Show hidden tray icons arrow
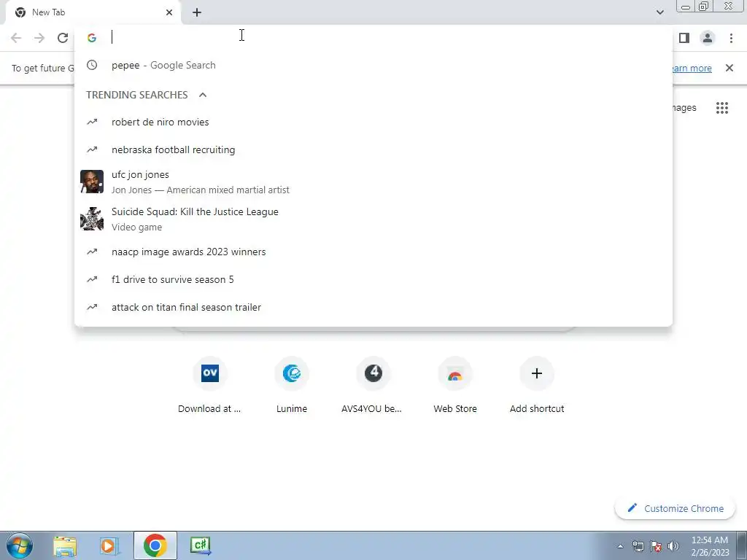Viewport: 747px width, 560px height. pyautogui.click(x=620, y=546)
